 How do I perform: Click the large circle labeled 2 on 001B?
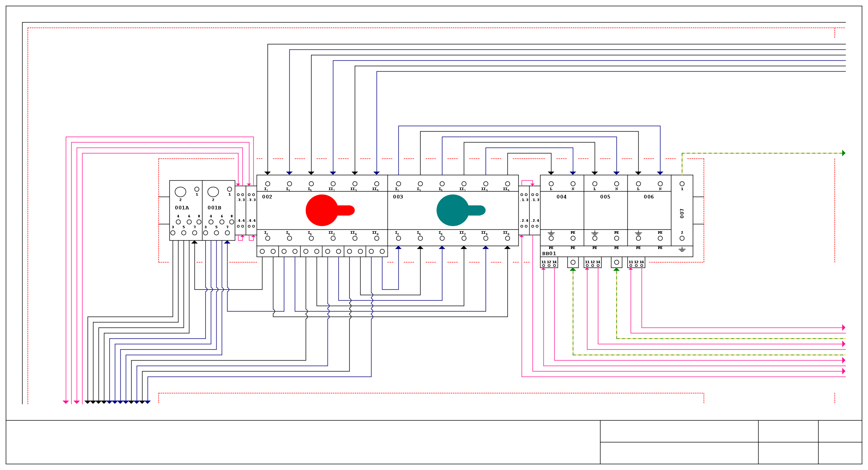(x=213, y=192)
